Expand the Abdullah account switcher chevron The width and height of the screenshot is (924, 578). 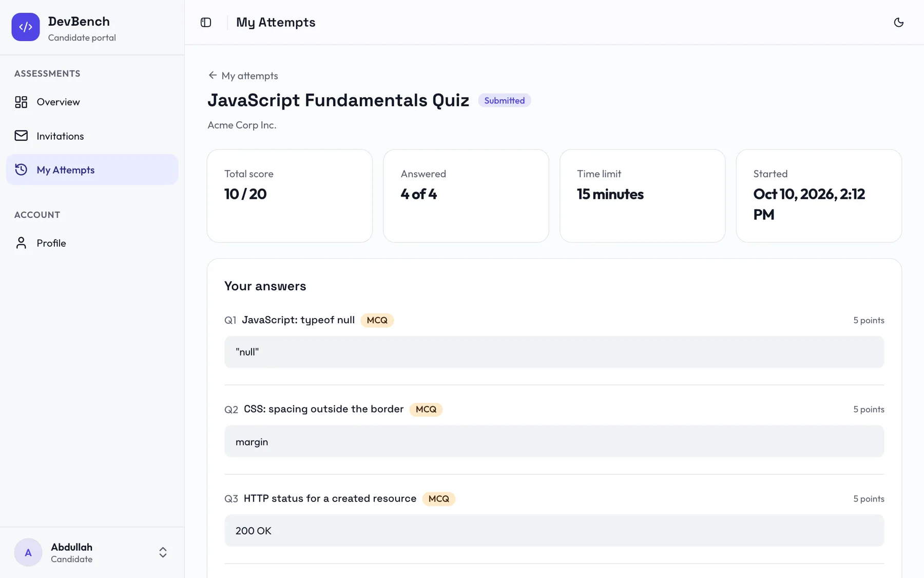(x=163, y=552)
